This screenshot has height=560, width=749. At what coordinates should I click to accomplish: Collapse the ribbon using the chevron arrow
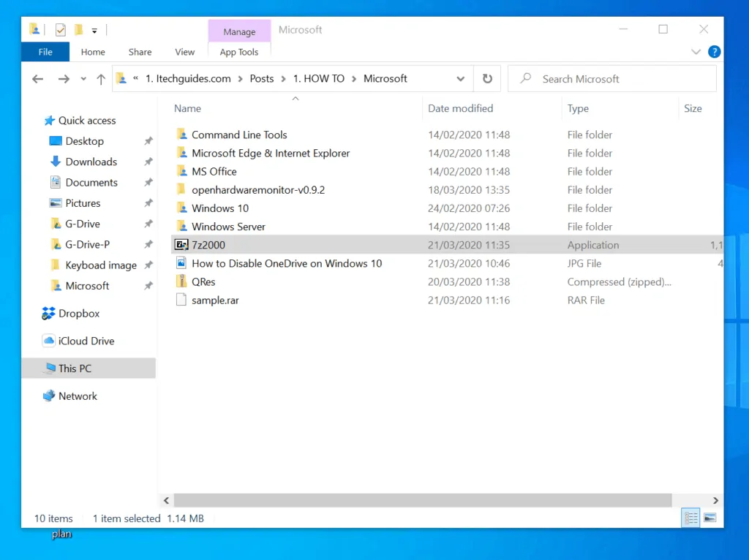pos(696,52)
